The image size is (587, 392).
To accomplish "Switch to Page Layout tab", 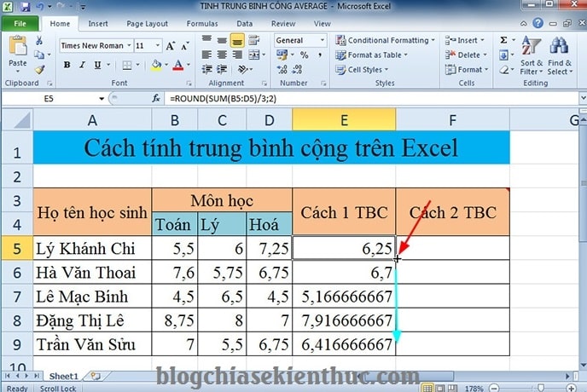I will click(x=147, y=24).
